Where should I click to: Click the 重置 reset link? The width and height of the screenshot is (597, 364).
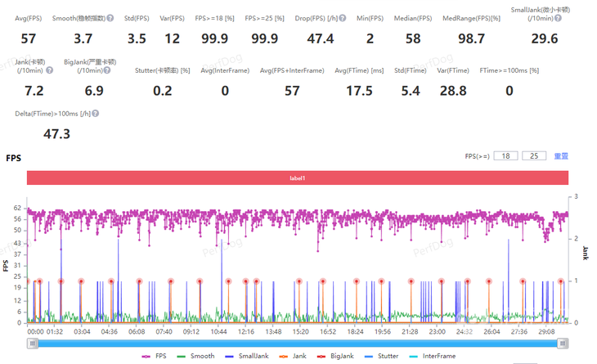561,155
